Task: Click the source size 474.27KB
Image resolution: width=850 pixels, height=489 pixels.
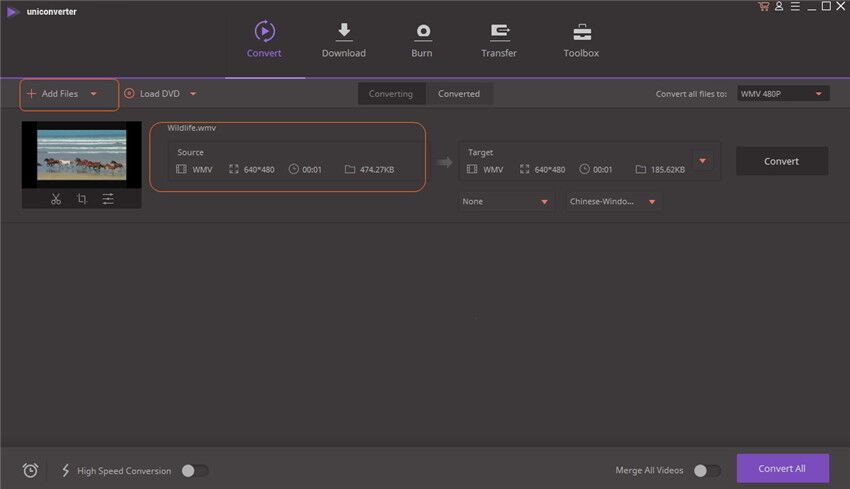Action: click(x=377, y=170)
